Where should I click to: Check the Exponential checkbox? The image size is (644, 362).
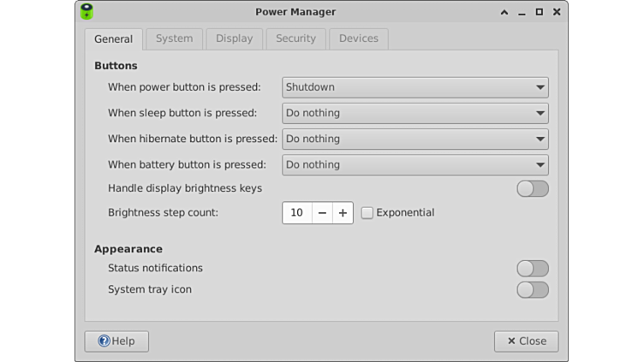click(367, 212)
